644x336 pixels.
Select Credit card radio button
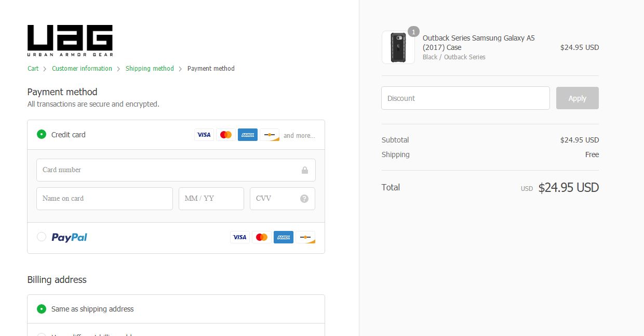click(x=42, y=134)
